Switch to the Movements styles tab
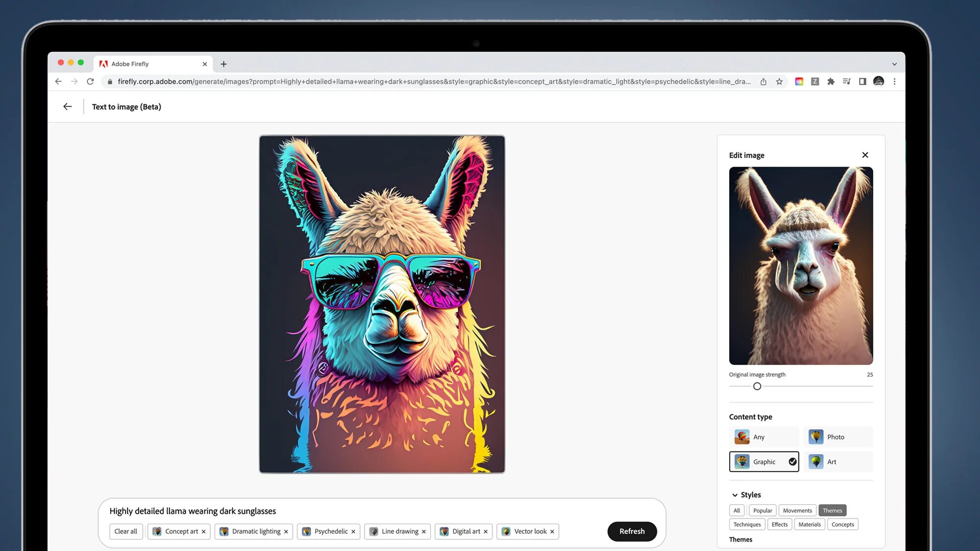The image size is (980, 551). coord(797,510)
